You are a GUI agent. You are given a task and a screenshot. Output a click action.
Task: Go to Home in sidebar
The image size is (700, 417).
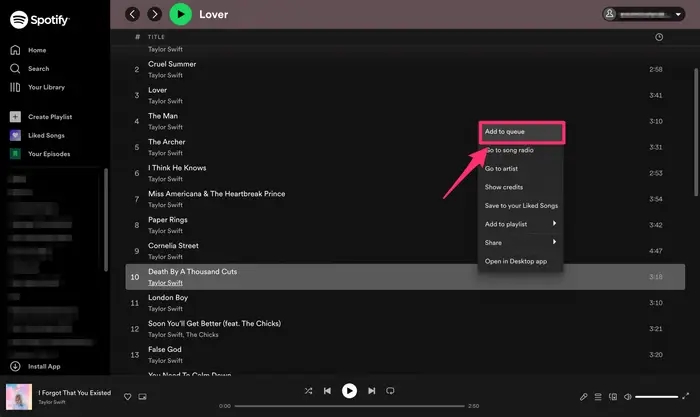tap(36, 50)
